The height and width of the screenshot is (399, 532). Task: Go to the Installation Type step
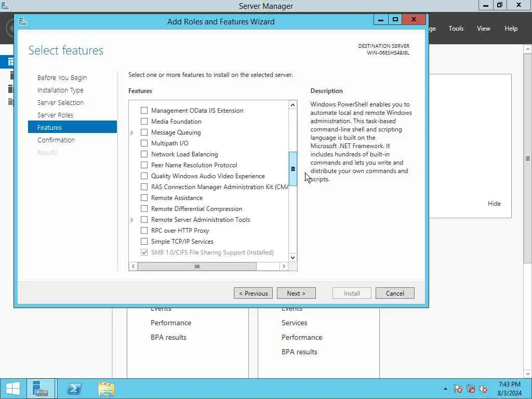tap(60, 90)
